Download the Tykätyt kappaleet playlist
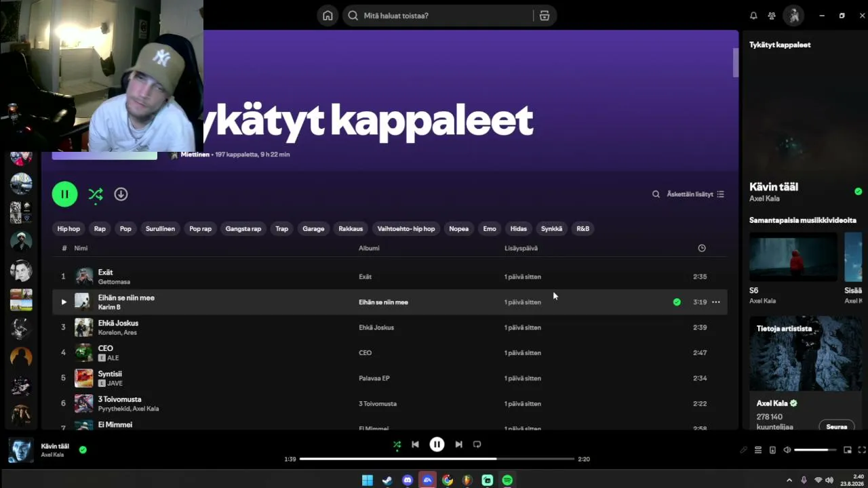 [x=121, y=194]
